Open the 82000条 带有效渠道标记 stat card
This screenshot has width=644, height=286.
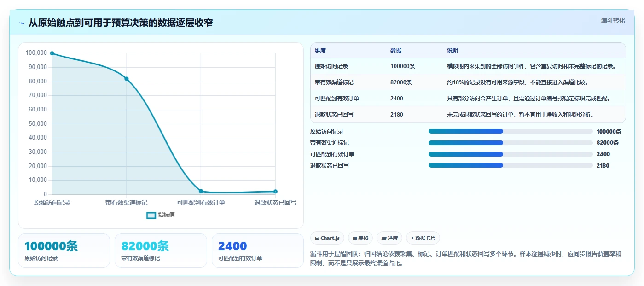[x=161, y=251]
